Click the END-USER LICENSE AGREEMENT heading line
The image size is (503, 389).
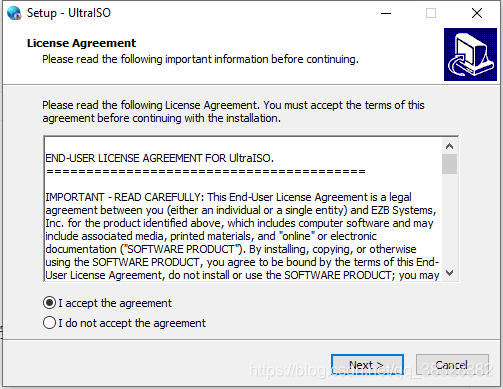tap(159, 158)
